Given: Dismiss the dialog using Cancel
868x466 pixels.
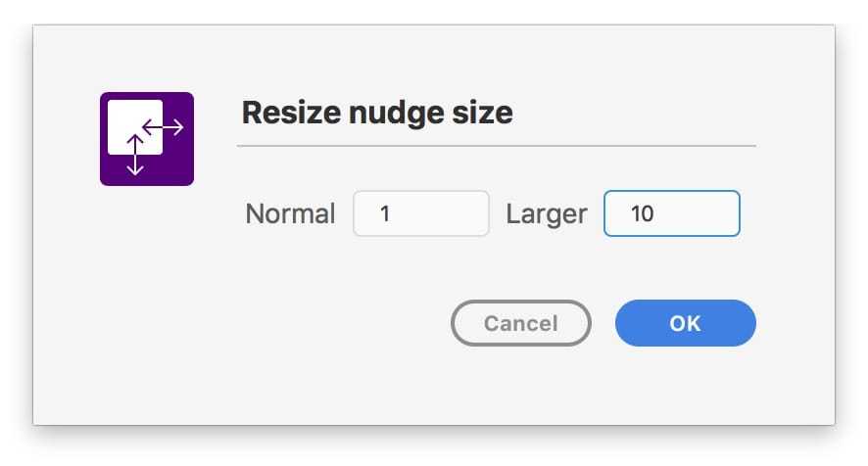Looking at the screenshot, I should [x=520, y=323].
